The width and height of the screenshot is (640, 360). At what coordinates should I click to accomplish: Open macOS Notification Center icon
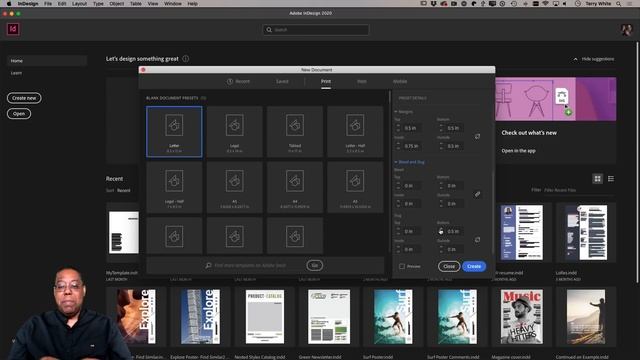click(630, 4)
